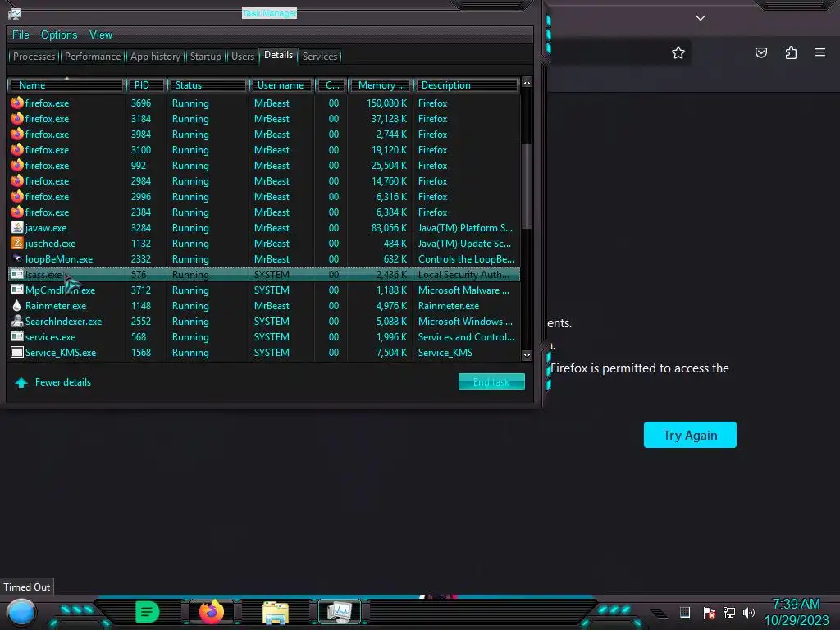Select the jusched.exe Java update icon
The width and height of the screenshot is (840, 630).
point(17,243)
